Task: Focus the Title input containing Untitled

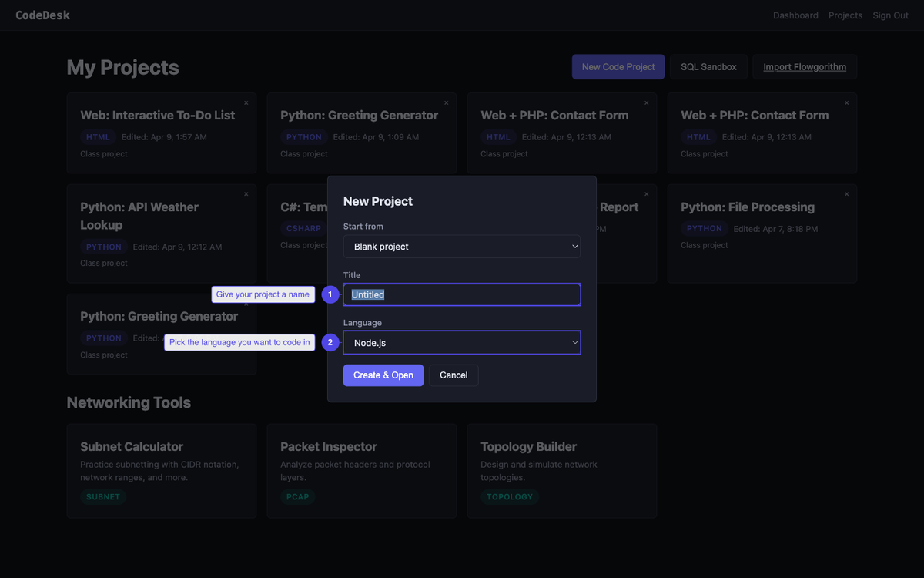Action: [x=461, y=294]
